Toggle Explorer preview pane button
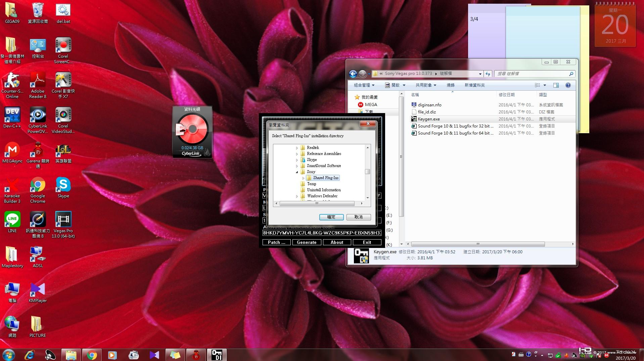 [x=556, y=85]
